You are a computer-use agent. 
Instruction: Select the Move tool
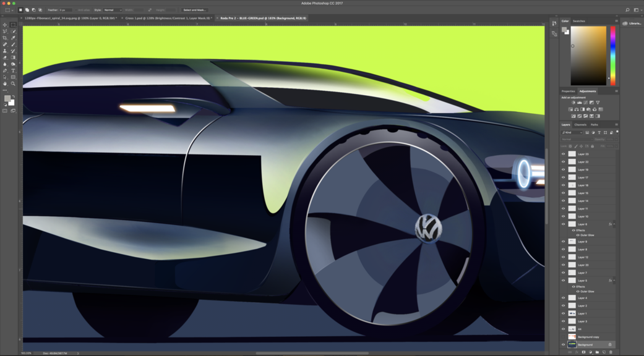coord(5,25)
